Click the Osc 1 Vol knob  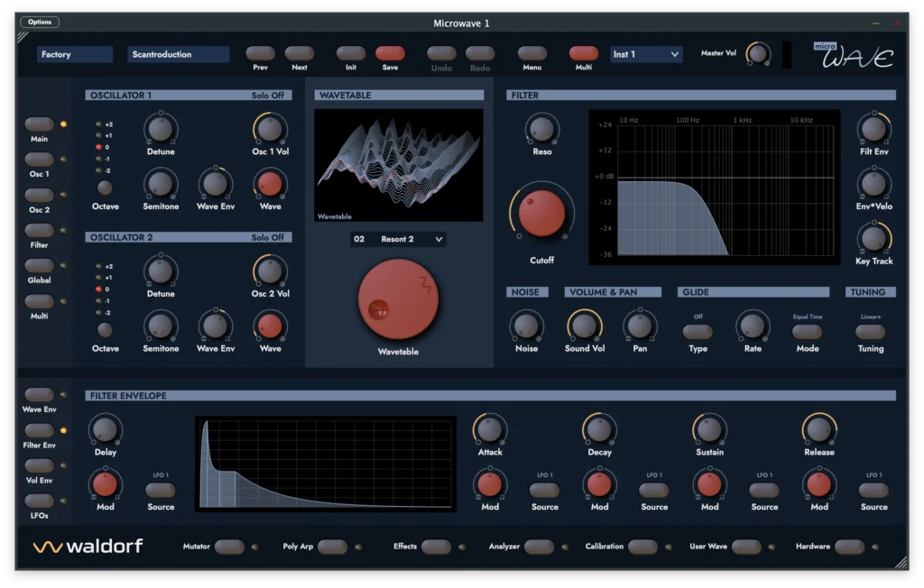point(270,129)
